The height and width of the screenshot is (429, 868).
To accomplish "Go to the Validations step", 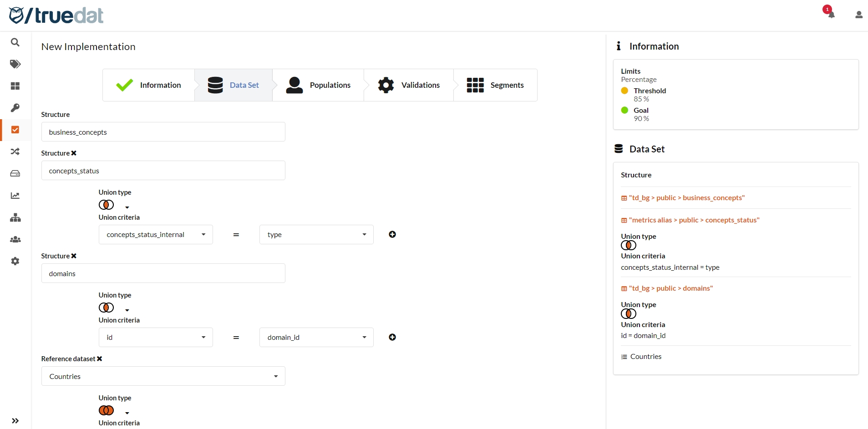I will (409, 85).
